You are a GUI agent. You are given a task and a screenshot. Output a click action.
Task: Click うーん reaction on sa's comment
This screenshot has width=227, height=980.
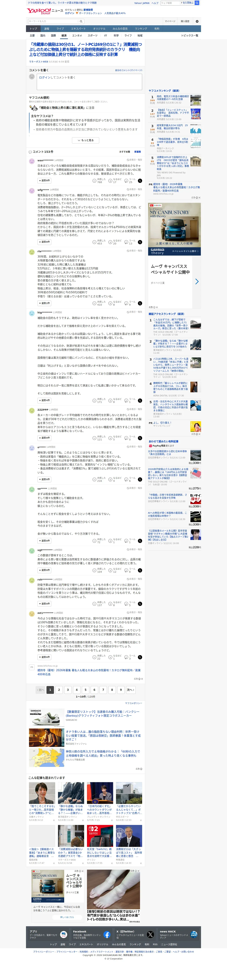(x=126, y=541)
